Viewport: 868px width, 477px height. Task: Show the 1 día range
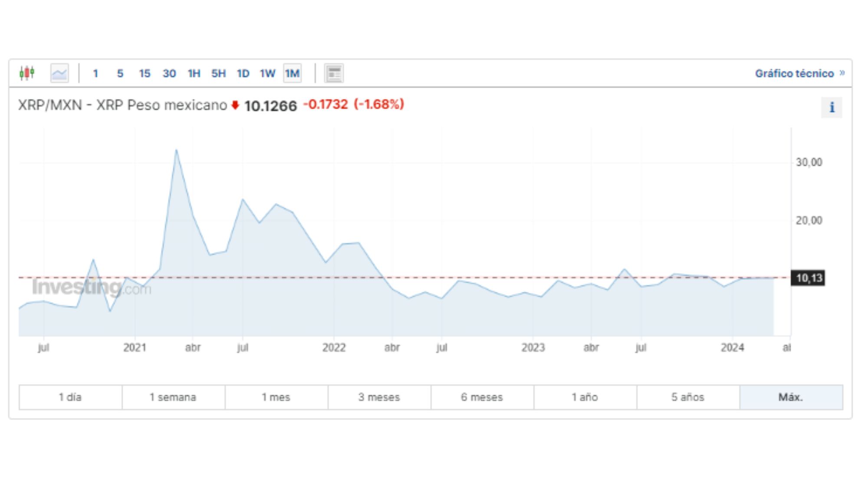(x=70, y=397)
